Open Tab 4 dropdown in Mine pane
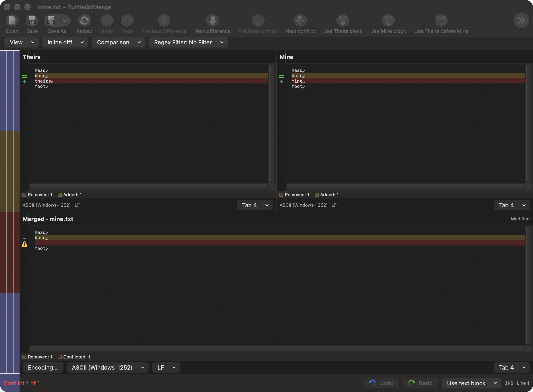 (512, 205)
